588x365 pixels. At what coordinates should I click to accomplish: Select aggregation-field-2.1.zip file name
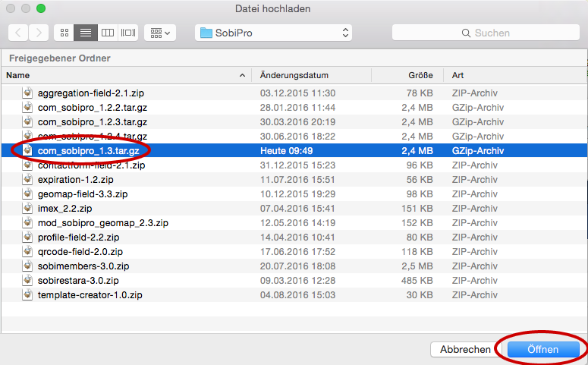click(91, 93)
